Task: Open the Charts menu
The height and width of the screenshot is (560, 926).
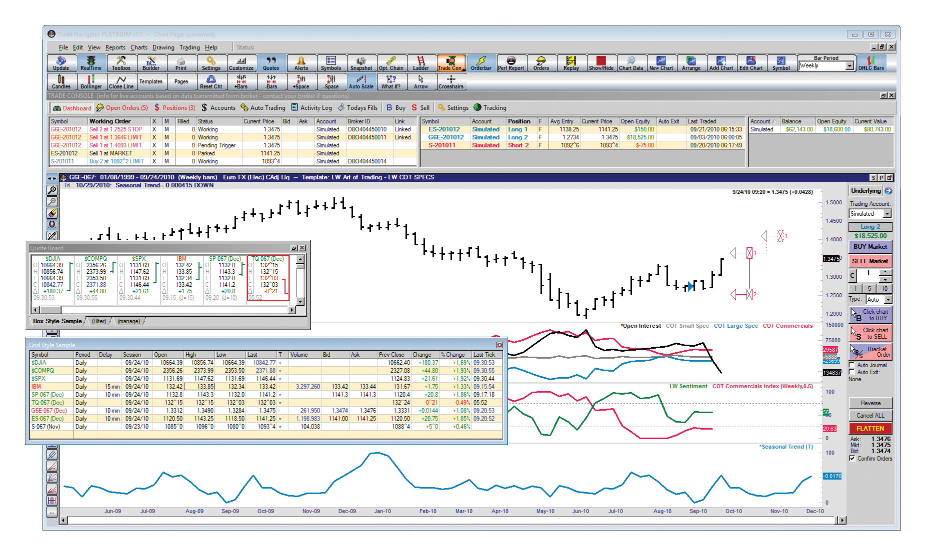Action: click(139, 47)
